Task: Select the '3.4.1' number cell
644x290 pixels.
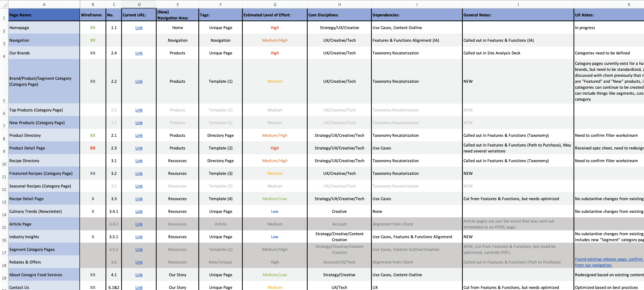Action: (114, 211)
